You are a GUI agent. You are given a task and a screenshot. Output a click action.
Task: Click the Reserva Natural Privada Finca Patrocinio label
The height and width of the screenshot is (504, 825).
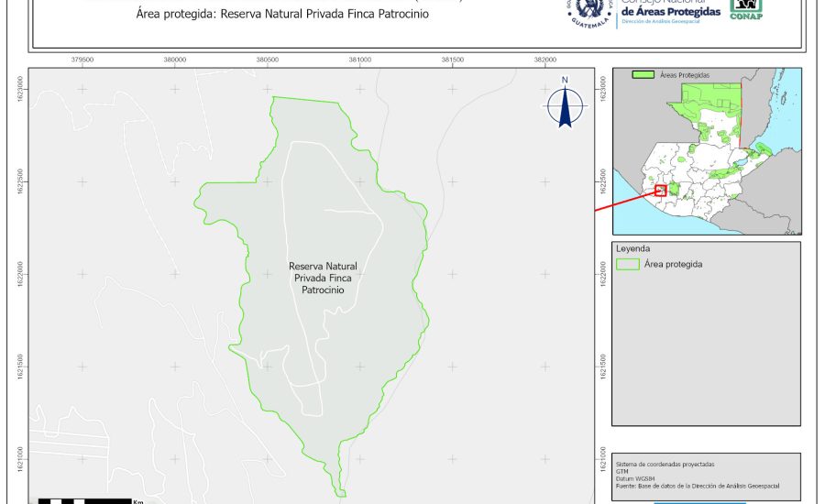tap(323, 277)
